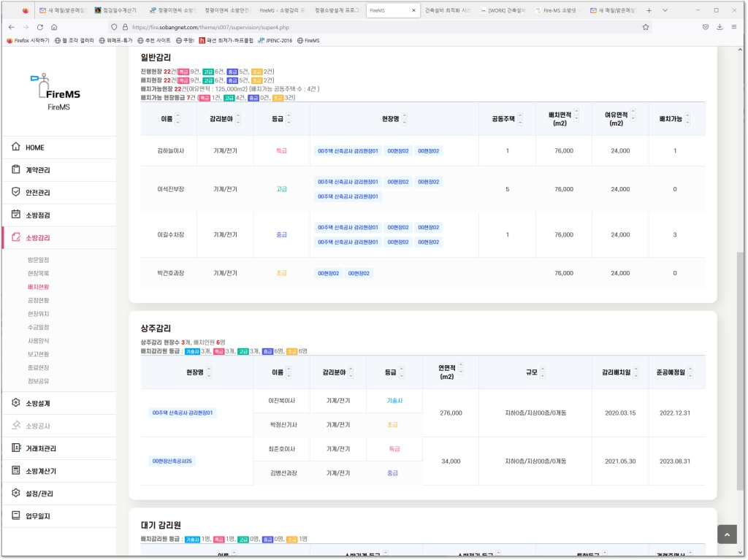Image resolution: width=748 pixels, height=560 pixels.
Task: Click the HOME house icon in sidebar
Action: coord(16,147)
